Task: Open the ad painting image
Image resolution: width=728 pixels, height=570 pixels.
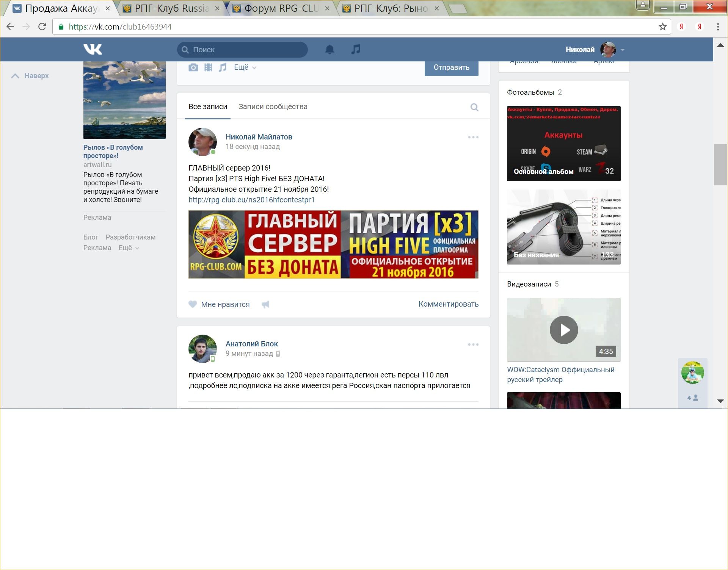Action: pyautogui.click(x=124, y=100)
